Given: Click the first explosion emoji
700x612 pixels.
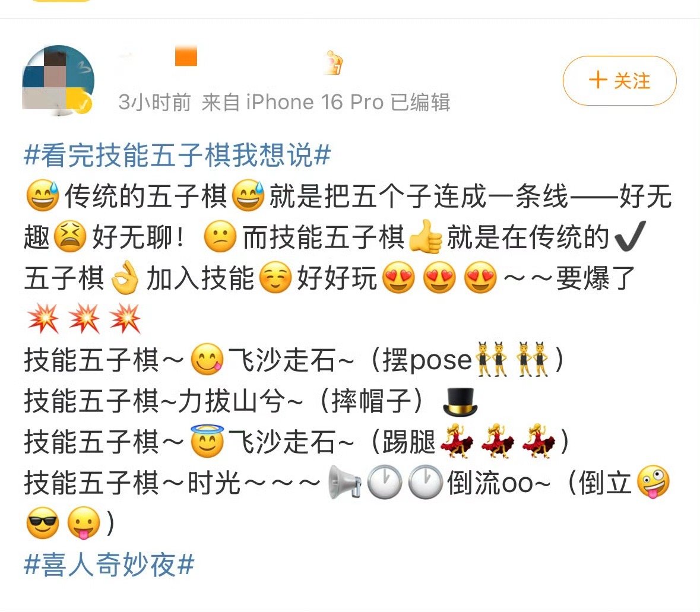Looking at the screenshot, I should click(43, 319).
